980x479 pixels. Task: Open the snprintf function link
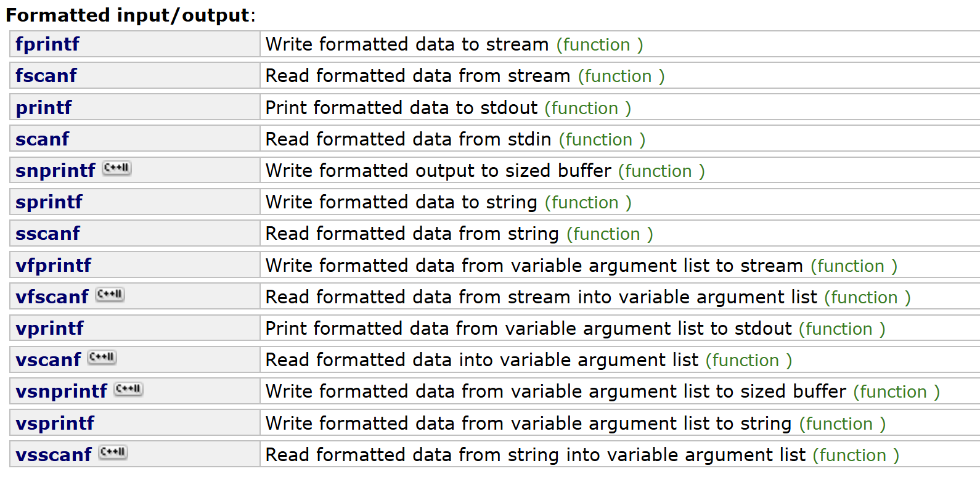tap(55, 171)
